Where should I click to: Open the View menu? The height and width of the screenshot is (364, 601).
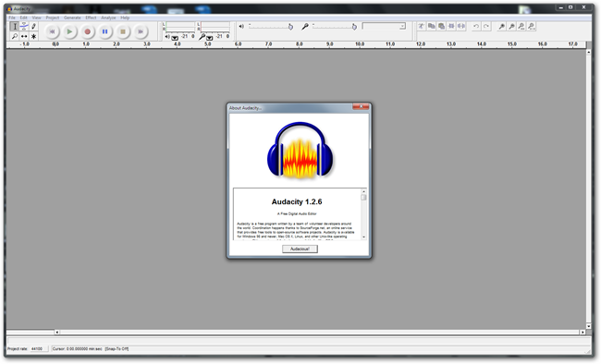[36, 18]
